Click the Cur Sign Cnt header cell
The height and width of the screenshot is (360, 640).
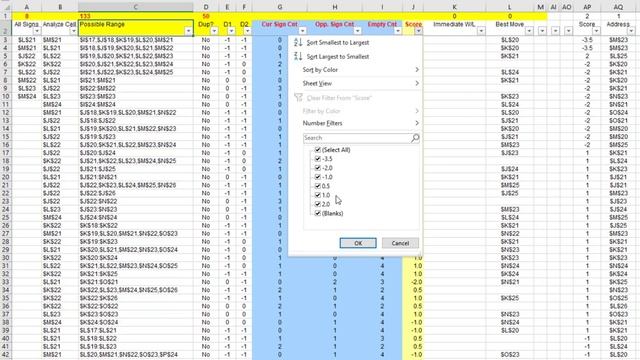(280, 28)
